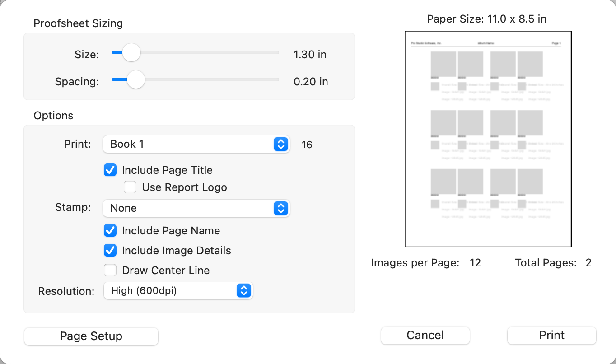Screen dimensions: 616x364
Task: Click the proofsheet page preview
Action: (x=488, y=139)
